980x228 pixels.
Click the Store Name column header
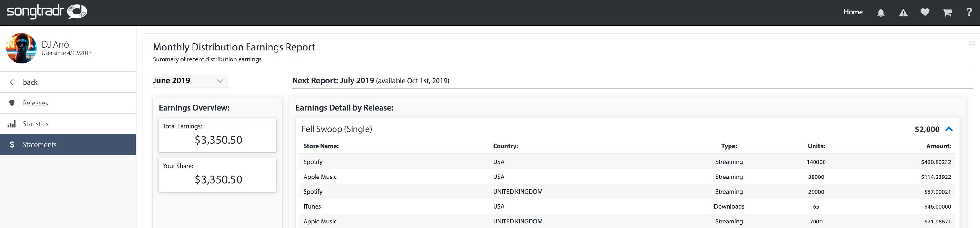point(321,146)
